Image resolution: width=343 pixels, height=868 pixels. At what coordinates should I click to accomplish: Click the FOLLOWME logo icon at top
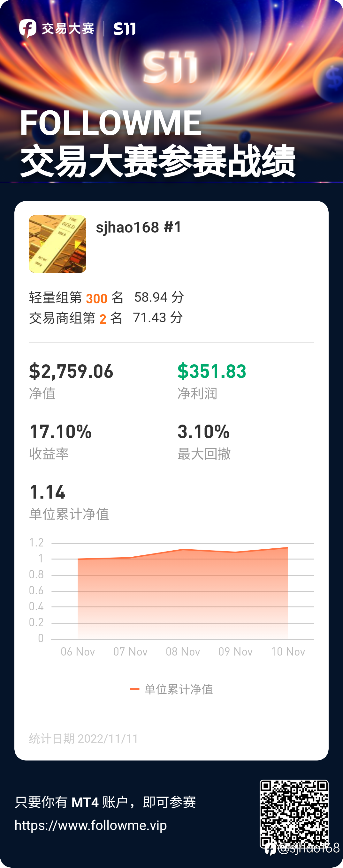28,28
